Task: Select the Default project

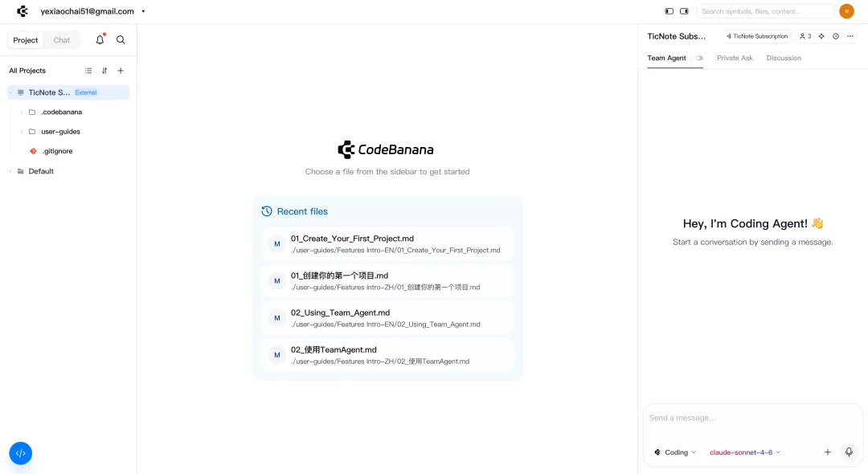Action: tap(41, 171)
